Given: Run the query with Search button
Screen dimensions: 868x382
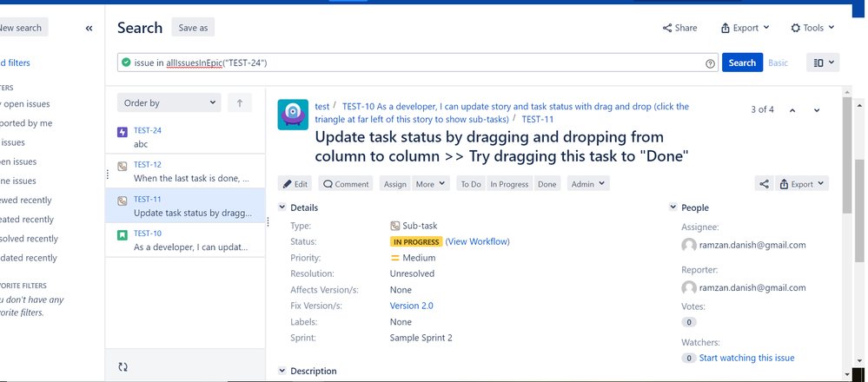Looking at the screenshot, I should click(742, 63).
